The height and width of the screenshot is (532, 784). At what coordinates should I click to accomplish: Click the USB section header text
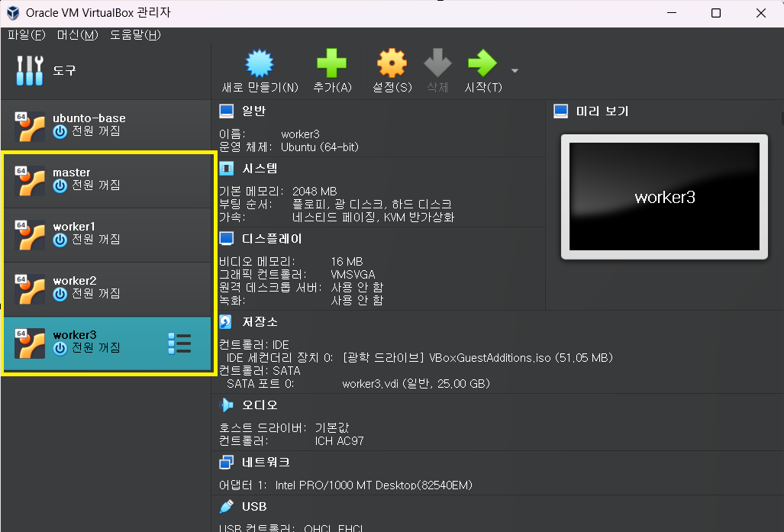tap(254, 507)
